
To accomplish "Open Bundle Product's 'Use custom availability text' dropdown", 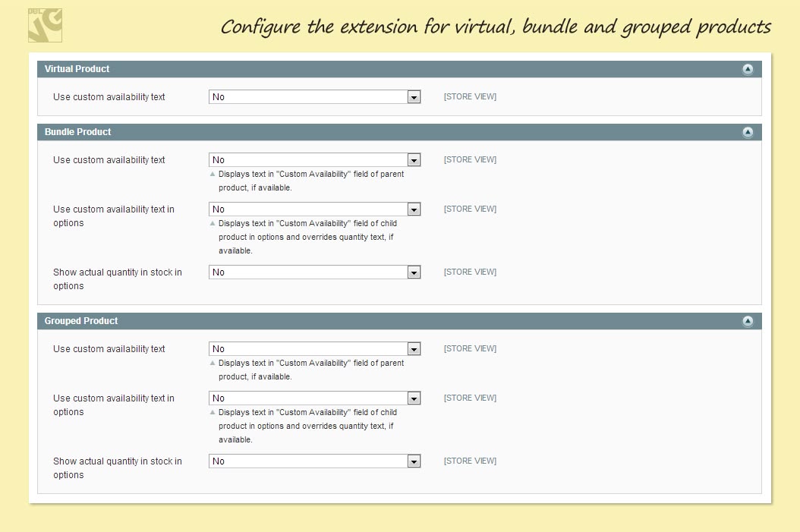I will [314, 160].
